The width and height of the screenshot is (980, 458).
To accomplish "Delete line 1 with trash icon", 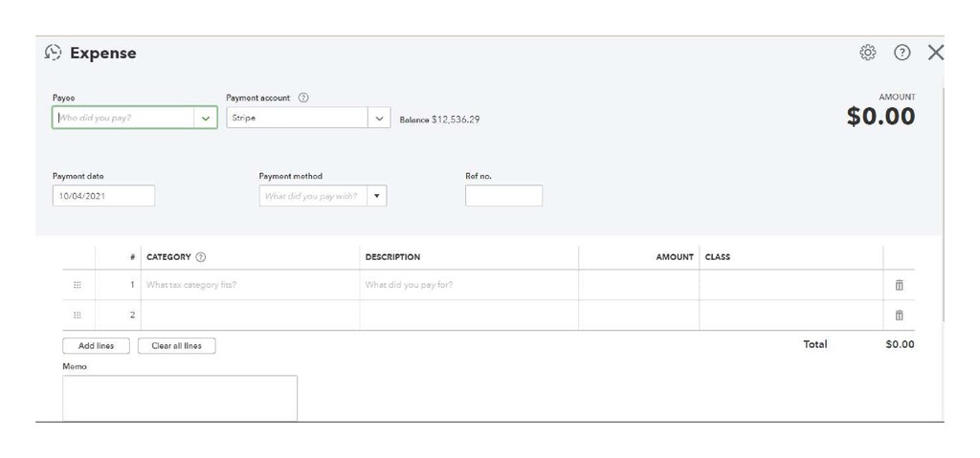I will click(x=899, y=285).
